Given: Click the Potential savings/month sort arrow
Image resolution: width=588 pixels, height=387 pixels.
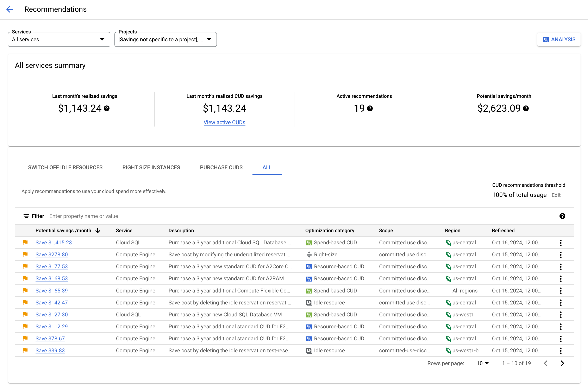Looking at the screenshot, I should tap(98, 230).
